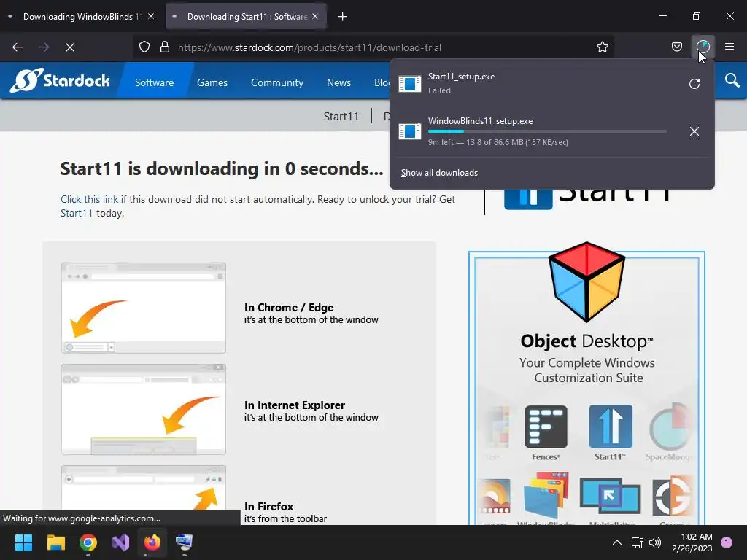The image size is (747, 560).
Task: Open the Windows Start menu
Action: pyautogui.click(x=23, y=542)
